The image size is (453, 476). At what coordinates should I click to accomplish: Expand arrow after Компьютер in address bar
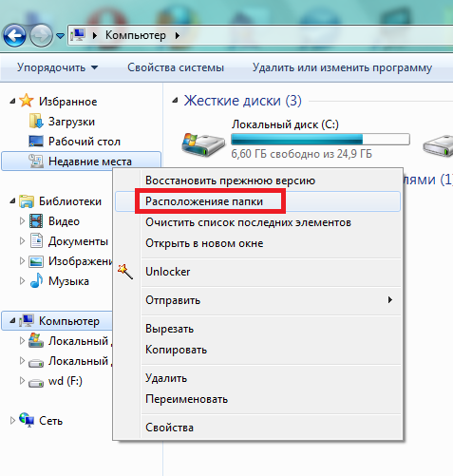coord(178,35)
